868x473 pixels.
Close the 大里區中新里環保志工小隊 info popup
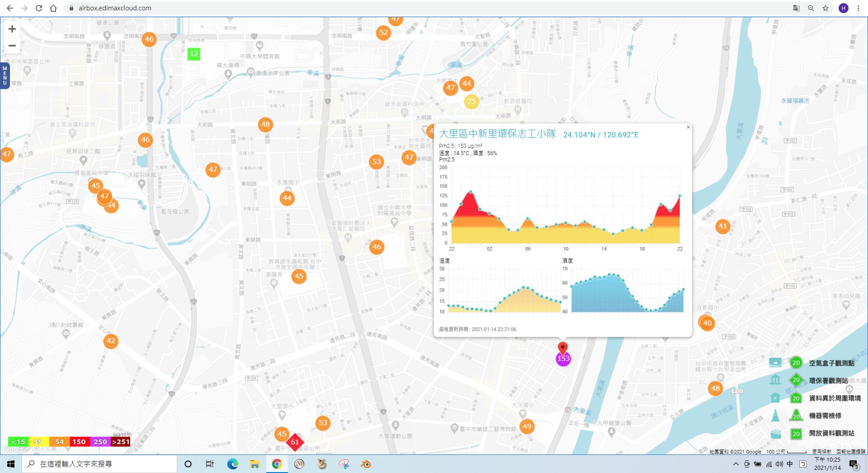pos(688,128)
